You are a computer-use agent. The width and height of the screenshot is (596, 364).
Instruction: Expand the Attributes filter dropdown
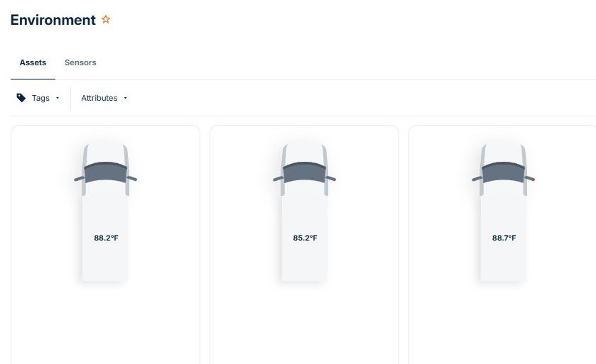(x=104, y=98)
